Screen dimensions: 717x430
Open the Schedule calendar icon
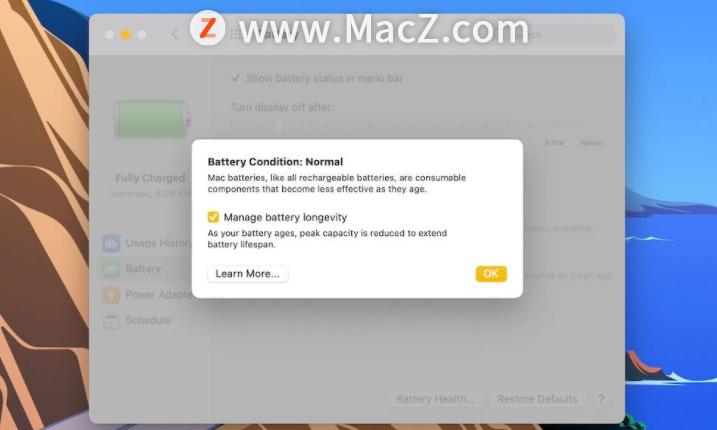111,321
